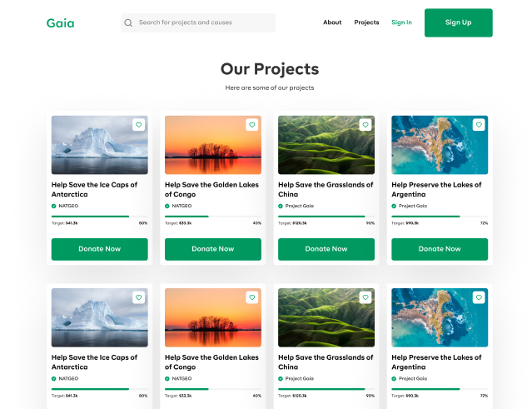Open the top-row green hills photo thumbnail
The height and width of the screenshot is (409, 532).
point(326,145)
